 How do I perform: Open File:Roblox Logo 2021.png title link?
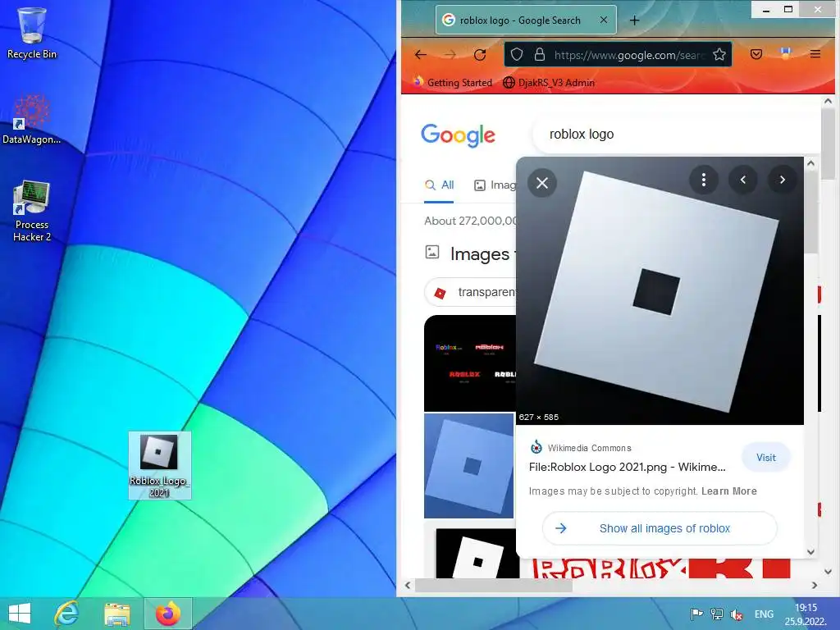(628, 467)
